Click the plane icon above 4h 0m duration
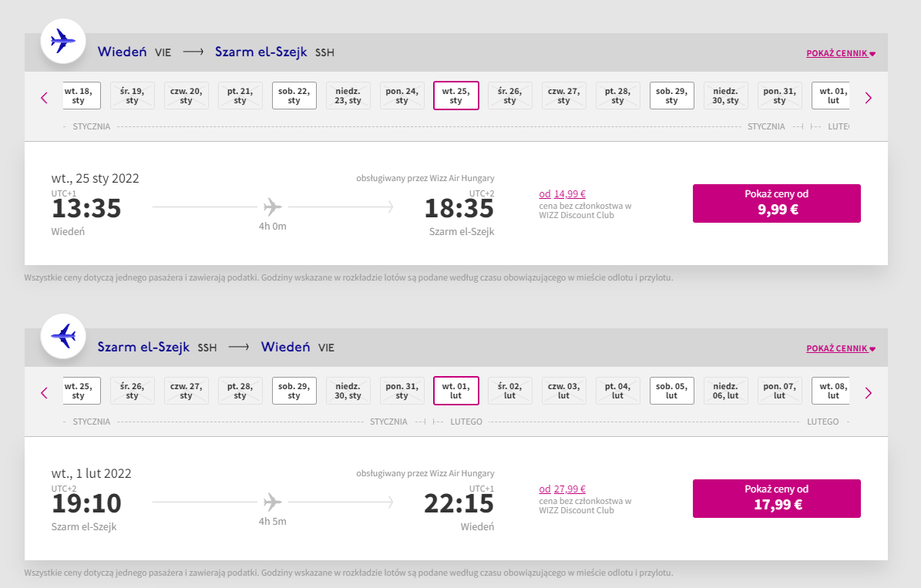921x588 pixels. click(273, 207)
